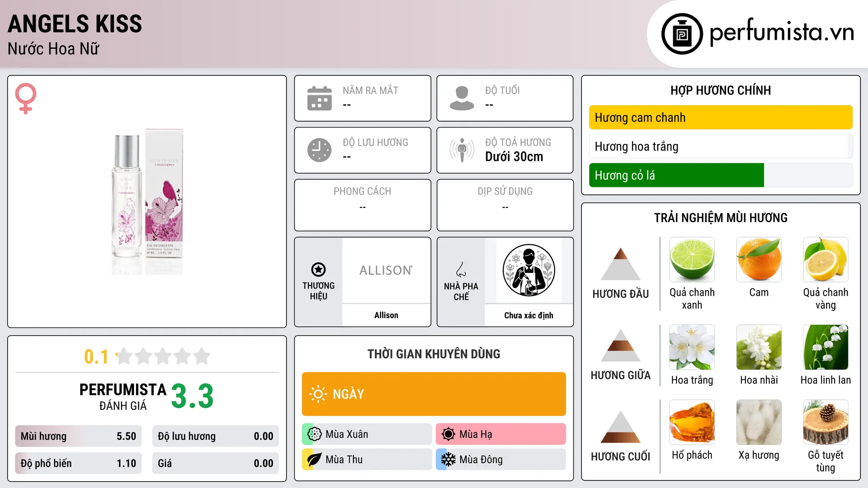Click the Độ phổ biến 1.10 score row
This screenshot has height=488, width=868.
78,463
